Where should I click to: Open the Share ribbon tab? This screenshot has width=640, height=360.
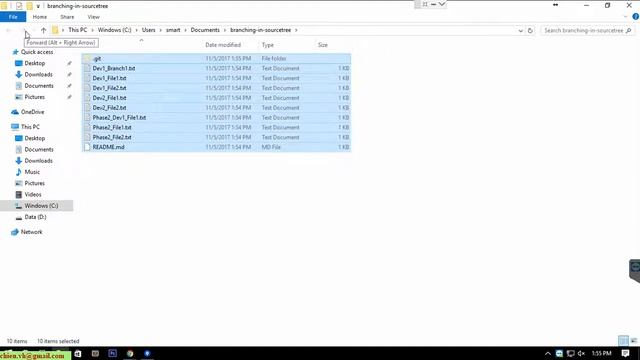click(67, 17)
